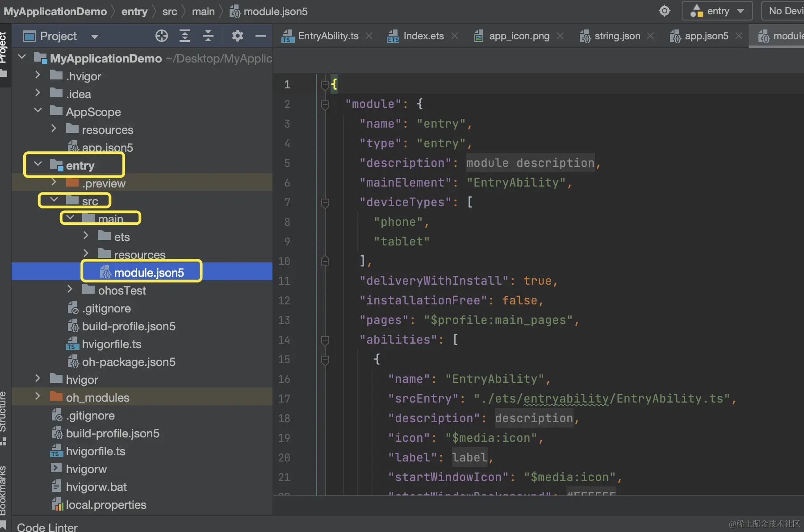Click the "EntryAbility" mainElement value in editor

tap(516, 183)
